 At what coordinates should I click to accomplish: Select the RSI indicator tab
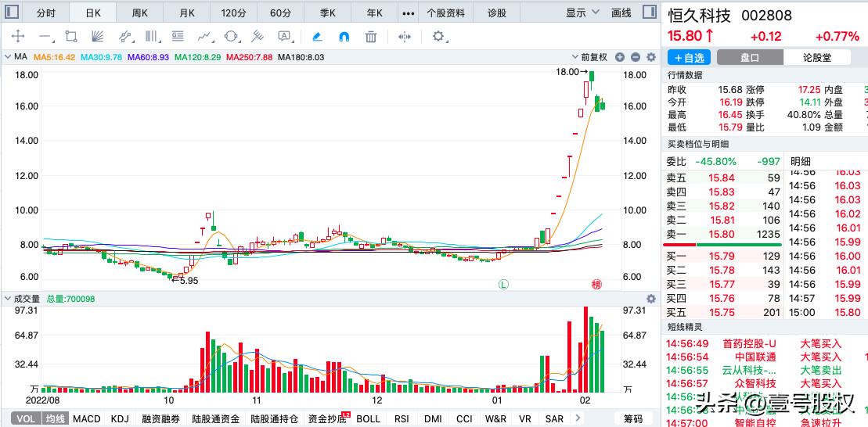click(x=402, y=418)
